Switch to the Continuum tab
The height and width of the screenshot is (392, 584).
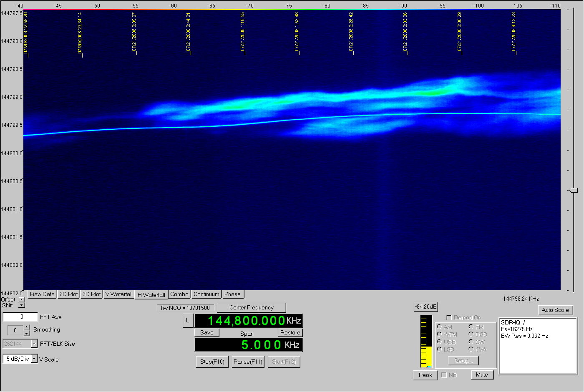[206, 294]
